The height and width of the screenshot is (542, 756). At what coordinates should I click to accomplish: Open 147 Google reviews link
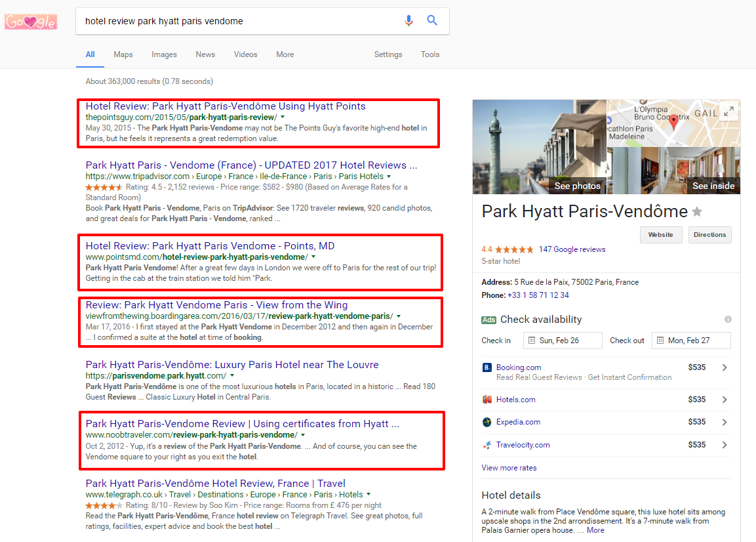click(572, 249)
